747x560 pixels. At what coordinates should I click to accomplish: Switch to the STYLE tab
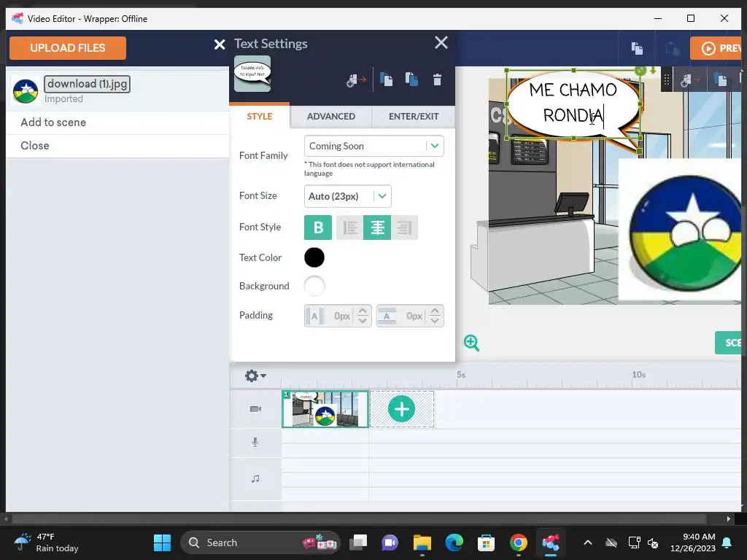coord(260,116)
